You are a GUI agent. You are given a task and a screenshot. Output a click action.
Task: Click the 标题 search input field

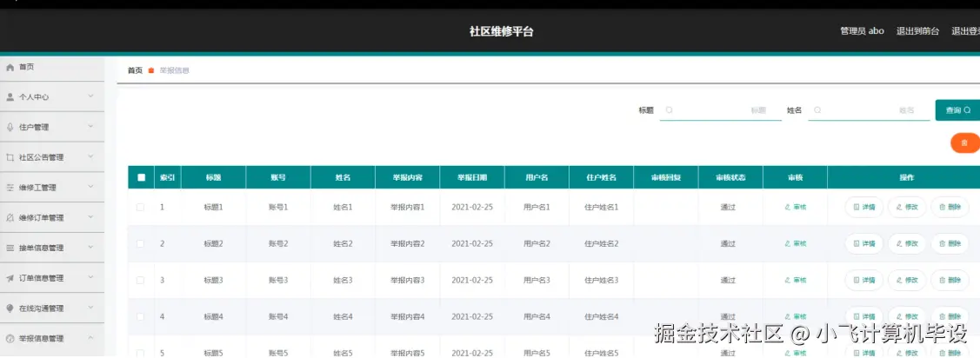721,110
